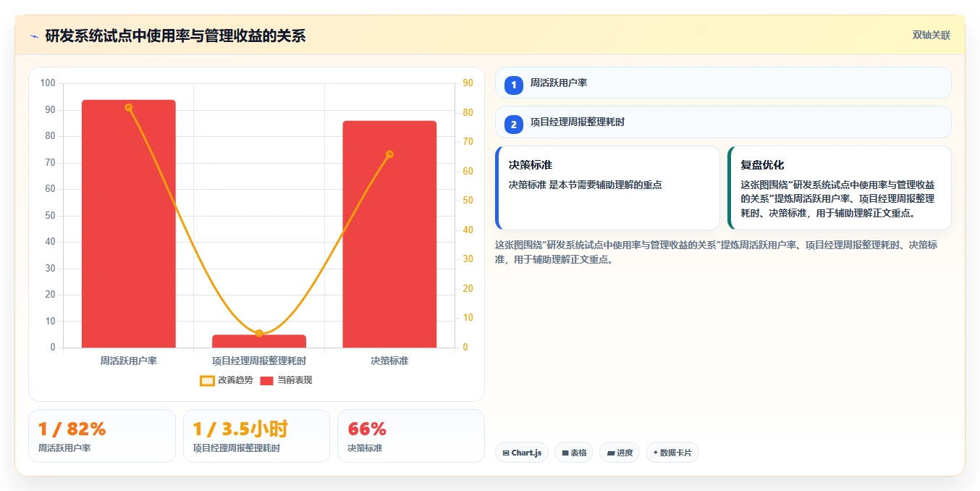Click the 双轴关联 label in the header
The height and width of the screenshot is (491, 980).
931,35
